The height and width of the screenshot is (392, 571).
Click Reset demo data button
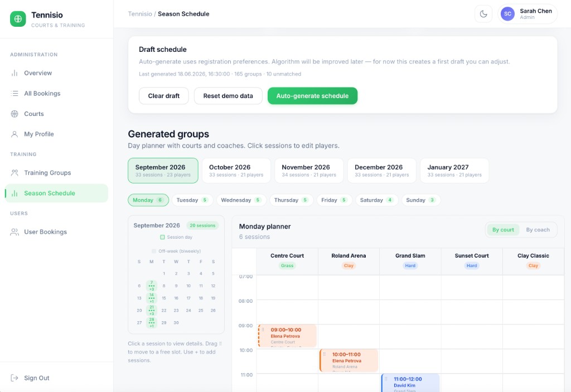tap(228, 96)
